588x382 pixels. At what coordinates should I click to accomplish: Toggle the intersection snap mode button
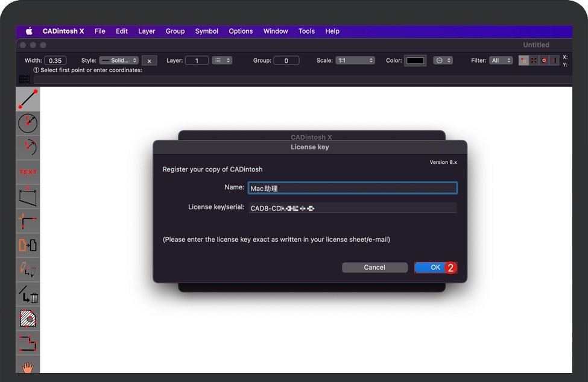coord(534,60)
